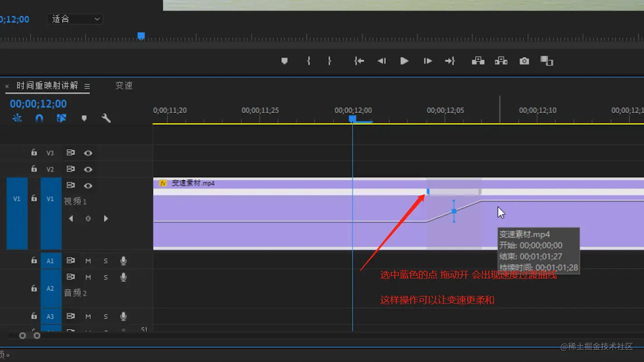Toggle nest-or-individual-clips insert mode icon

pyautogui.click(x=17, y=118)
